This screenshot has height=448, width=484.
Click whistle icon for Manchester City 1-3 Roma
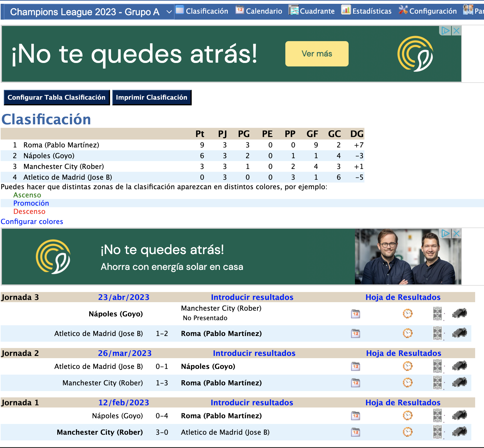[460, 383]
